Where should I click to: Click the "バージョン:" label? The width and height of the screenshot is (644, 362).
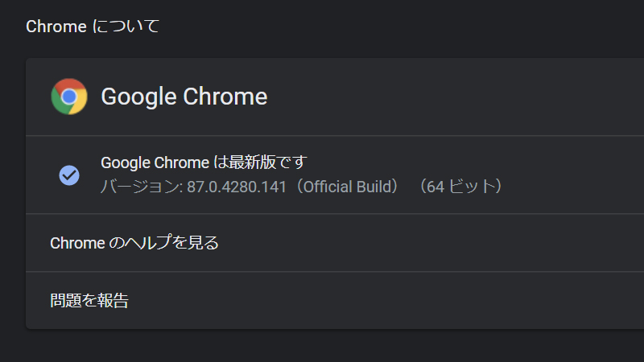pyautogui.click(x=142, y=187)
